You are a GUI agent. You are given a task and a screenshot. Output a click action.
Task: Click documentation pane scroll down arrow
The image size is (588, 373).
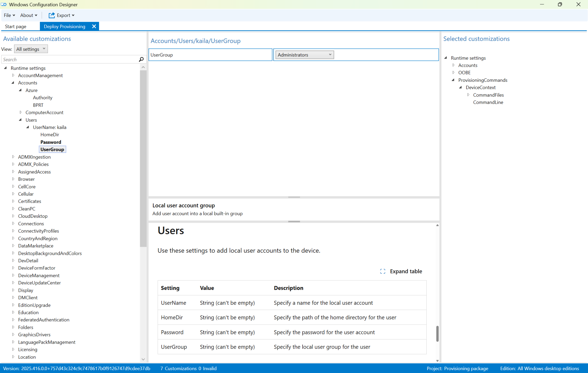[x=437, y=361]
